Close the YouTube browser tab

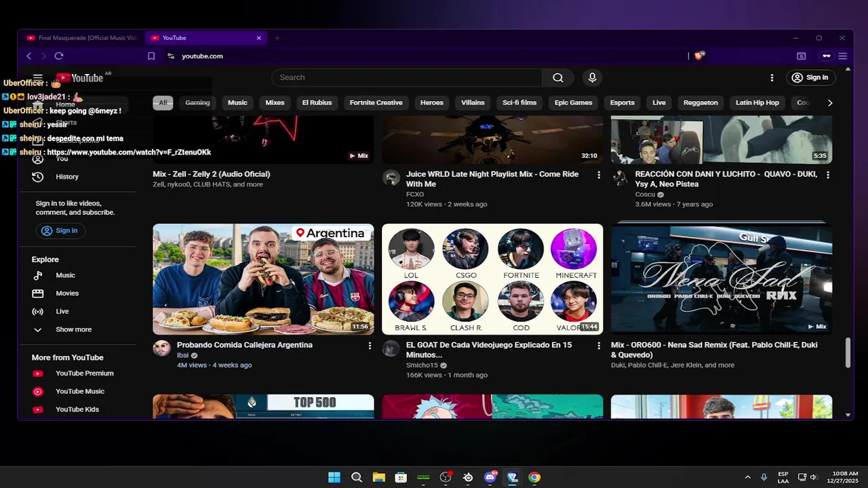tap(258, 38)
